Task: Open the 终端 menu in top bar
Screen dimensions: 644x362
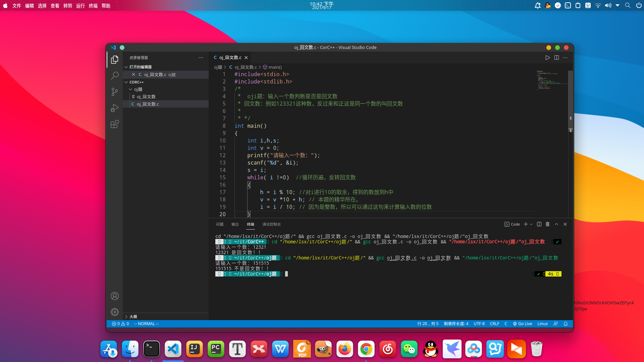Action: click(93, 6)
